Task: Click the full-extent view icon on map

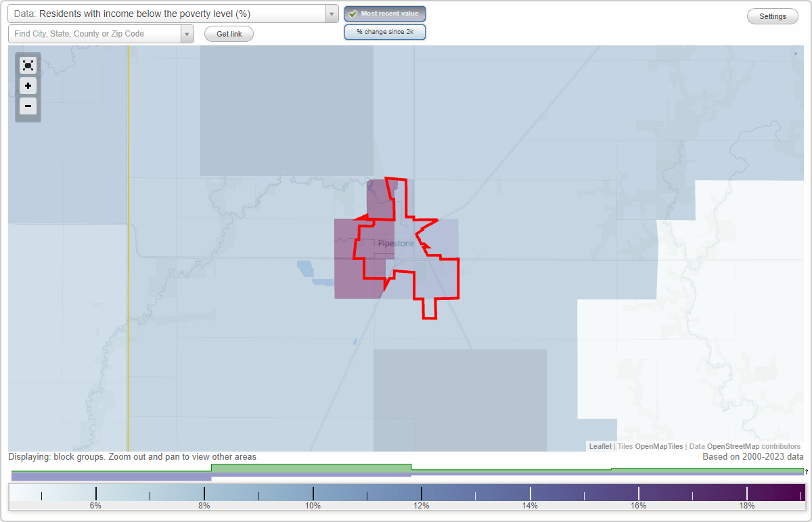Action: (x=28, y=65)
